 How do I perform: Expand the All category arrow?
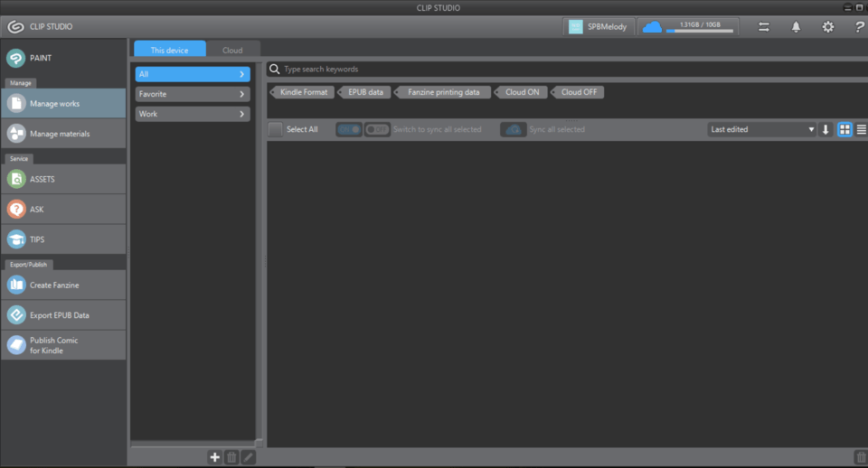pos(242,74)
